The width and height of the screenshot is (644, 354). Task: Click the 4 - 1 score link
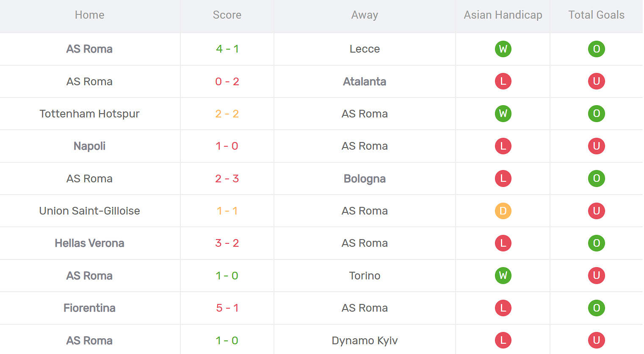[227, 49]
